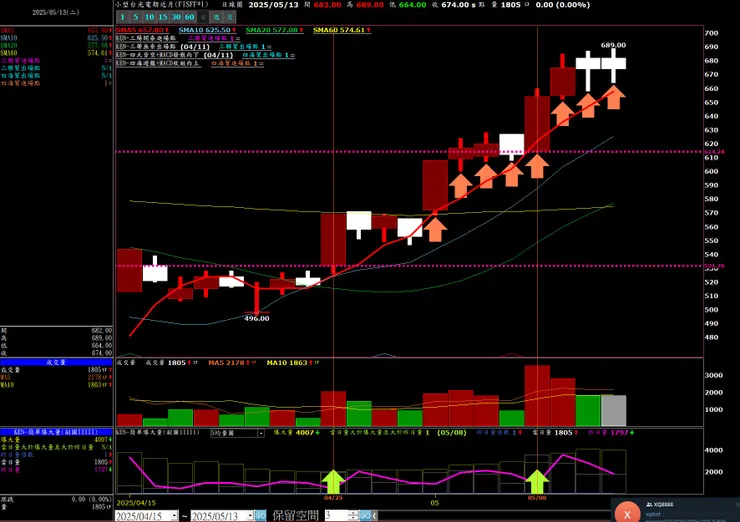Click the tallest red volume bar at 05/08
This screenshot has width=740, height=522.
point(537,396)
